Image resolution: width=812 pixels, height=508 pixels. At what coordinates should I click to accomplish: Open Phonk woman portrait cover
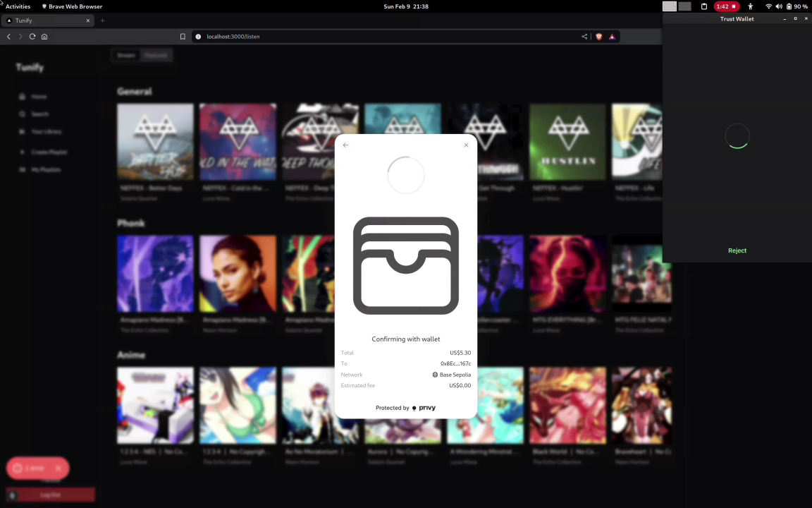pyautogui.click(x=238, y=274)
